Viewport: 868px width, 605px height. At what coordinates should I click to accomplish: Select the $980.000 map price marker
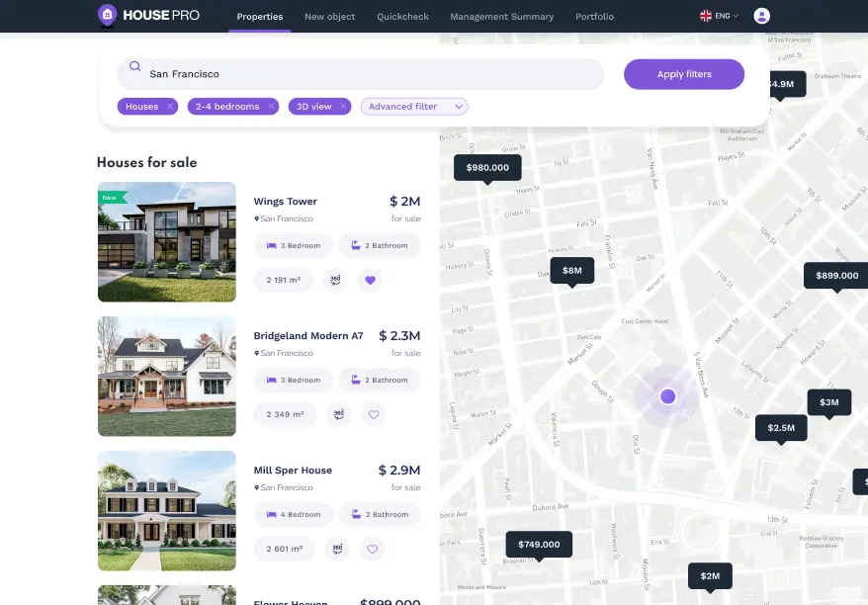click(x=487, y=168)
